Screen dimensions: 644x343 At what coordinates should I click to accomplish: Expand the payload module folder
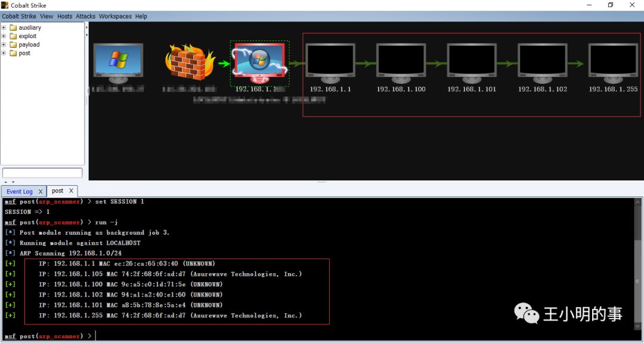pos(4,44)
